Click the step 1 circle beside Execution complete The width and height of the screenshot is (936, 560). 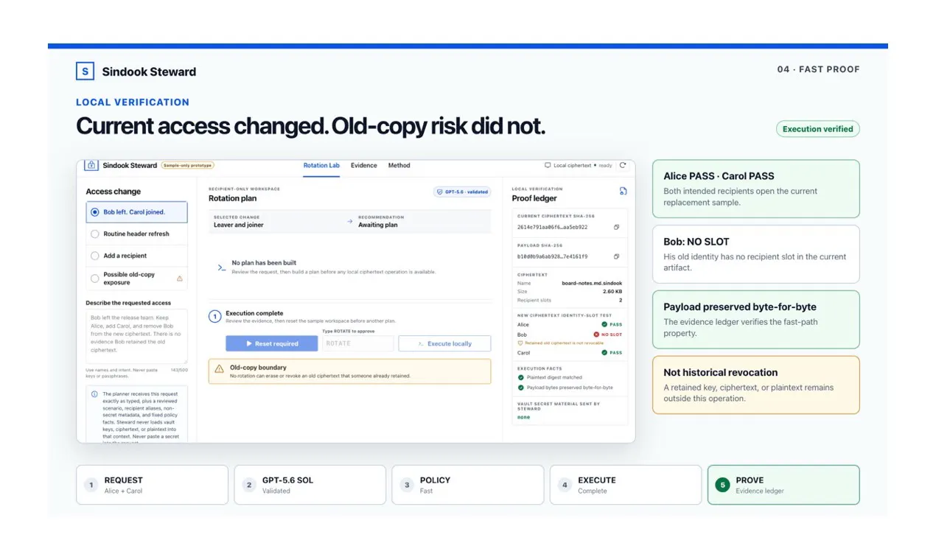point(215,317)
